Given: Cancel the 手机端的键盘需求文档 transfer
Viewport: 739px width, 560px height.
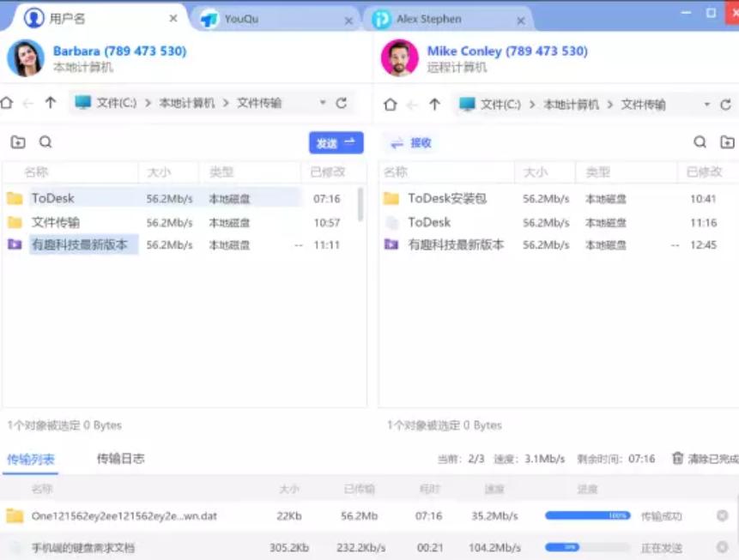Looking at the screenshot, I should pyautogui.click(x=723, y=546).
